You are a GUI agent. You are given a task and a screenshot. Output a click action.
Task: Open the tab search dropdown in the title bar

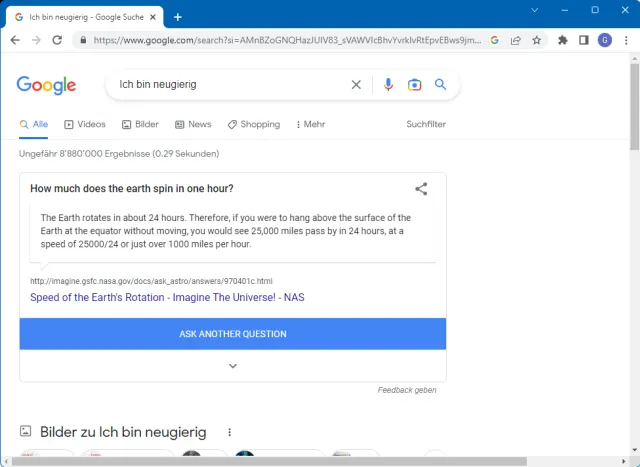(534, 10)
